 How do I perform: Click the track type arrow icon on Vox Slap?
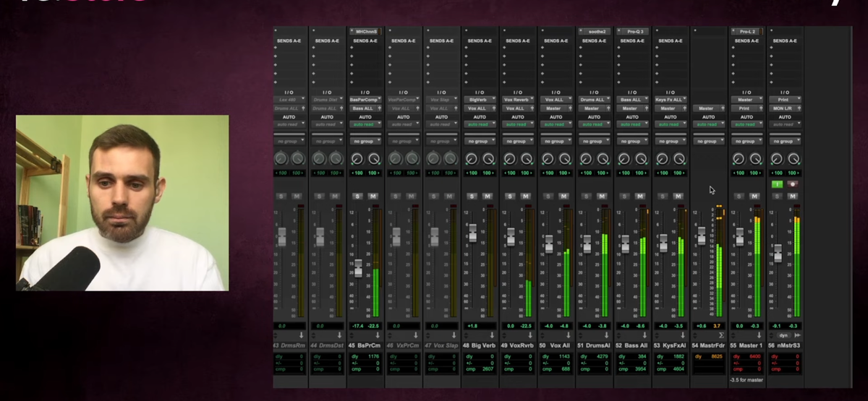(455, 335)
